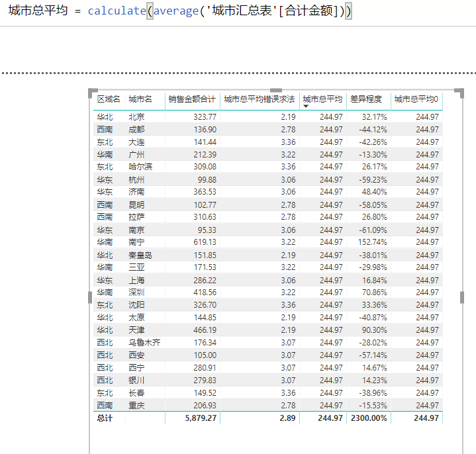Click the top-right corner resize handle
Image resolution: width=476 pixels, height=454 pixels.
(x=460, y=92)
